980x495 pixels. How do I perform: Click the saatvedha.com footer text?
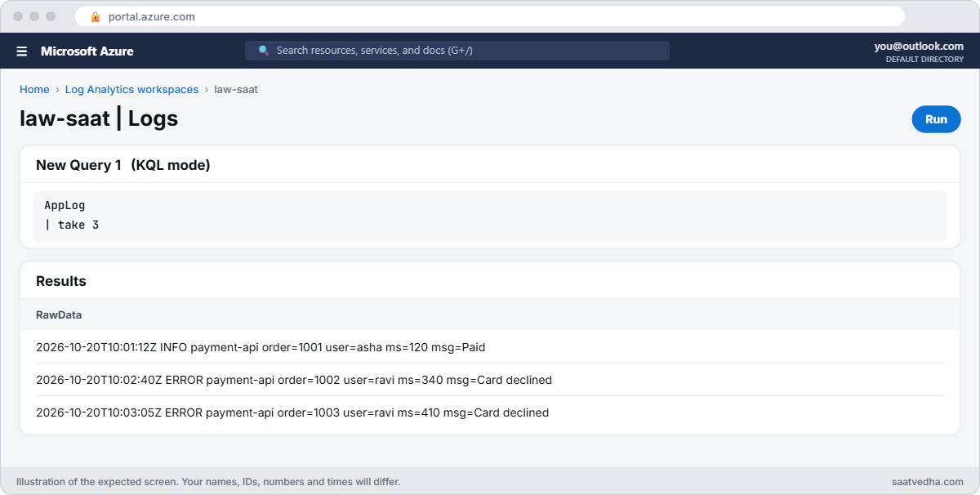(x=928, y=482)
